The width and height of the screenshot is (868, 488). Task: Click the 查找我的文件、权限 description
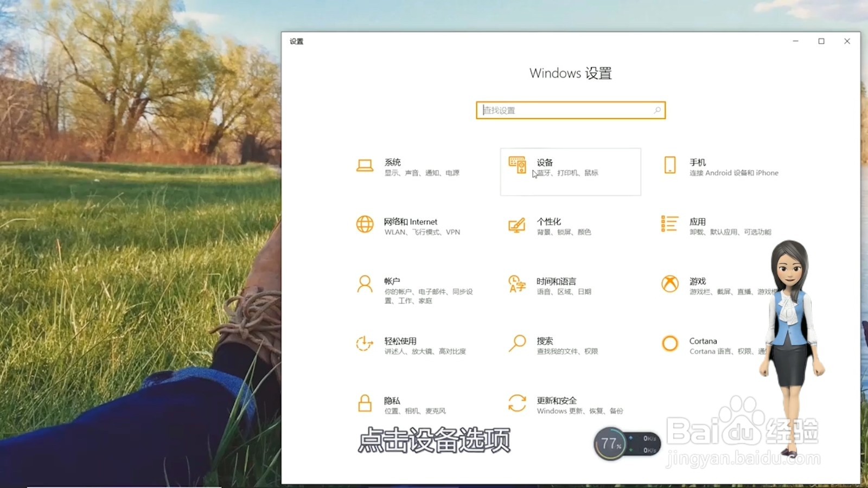tap(567, 351)
